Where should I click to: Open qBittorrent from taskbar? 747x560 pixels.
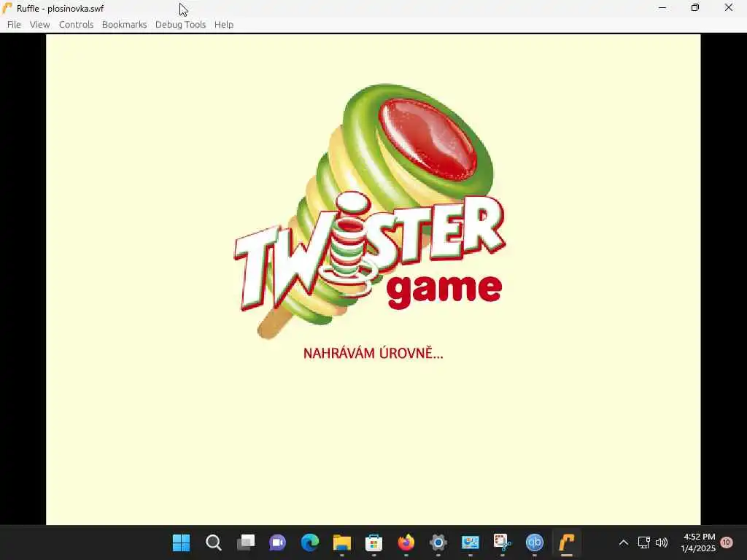tap(535, 542)
